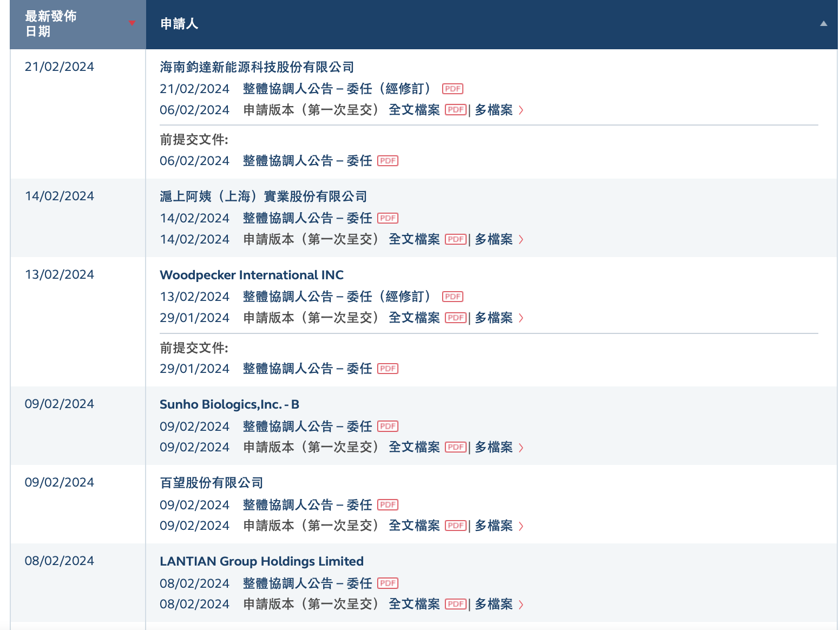Click 多檔案 link for Woodpecker International

494,318
